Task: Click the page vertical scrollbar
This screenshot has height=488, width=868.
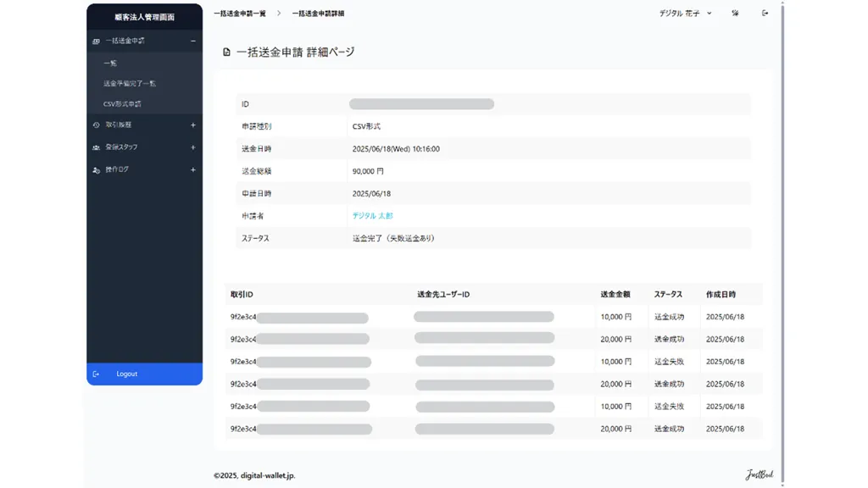Action: [782, 243]
